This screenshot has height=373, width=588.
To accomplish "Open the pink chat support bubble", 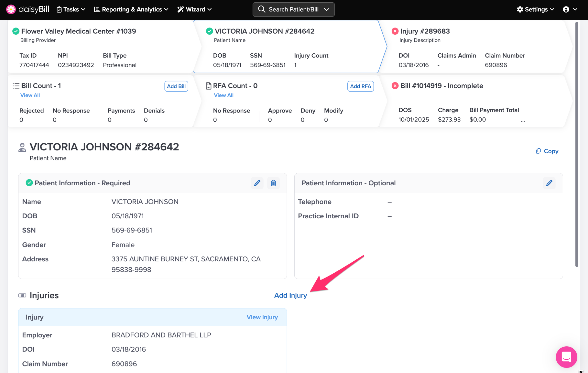I will (566, 357).
